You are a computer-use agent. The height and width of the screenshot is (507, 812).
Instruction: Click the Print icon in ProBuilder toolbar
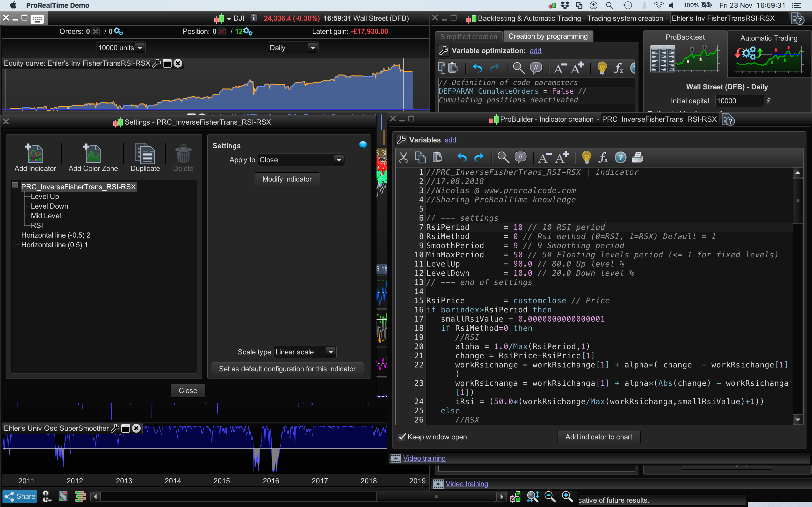tap(637, 157)
